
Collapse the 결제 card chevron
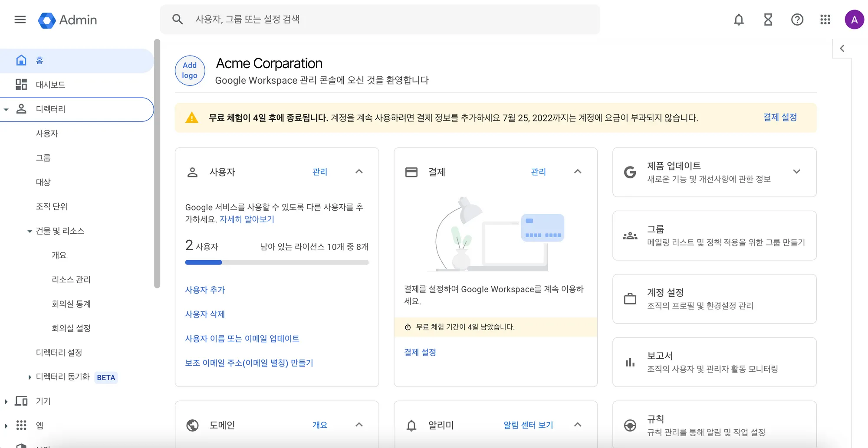[x=578, y=171]
